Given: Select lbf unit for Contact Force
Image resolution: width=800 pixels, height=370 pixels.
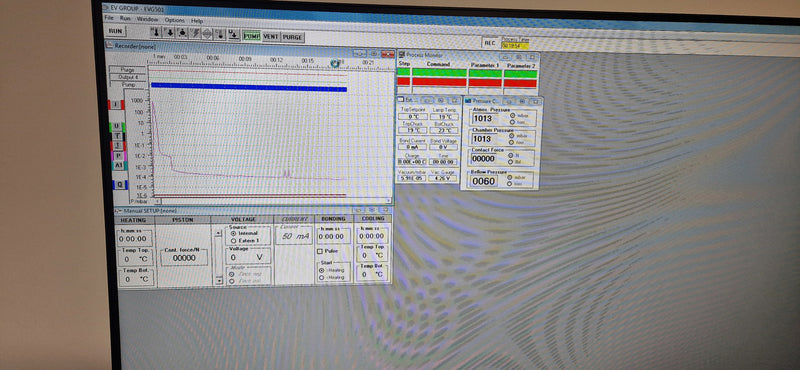Looking at the screenshot, I should pyautogui.click(x=511, y=162).
